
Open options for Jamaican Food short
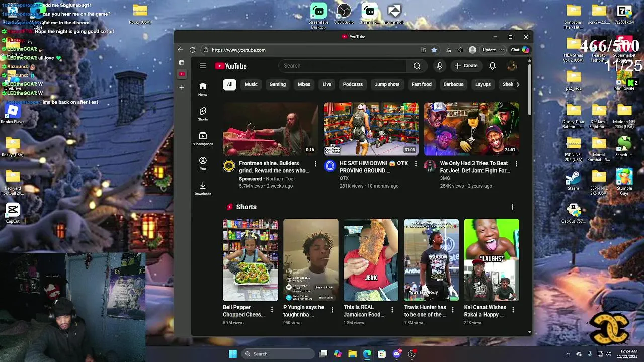coord(392,310)
